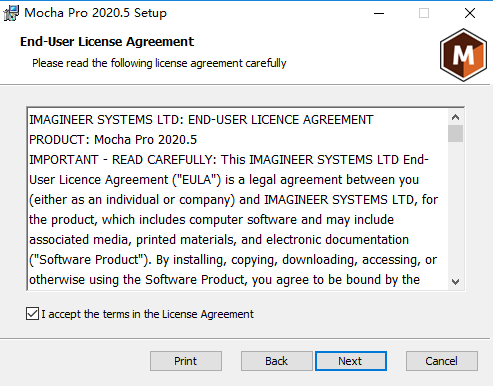Viewport: 493px width, 386px height.
Task: Print the license agreement
Action: (x=186, y=361)
